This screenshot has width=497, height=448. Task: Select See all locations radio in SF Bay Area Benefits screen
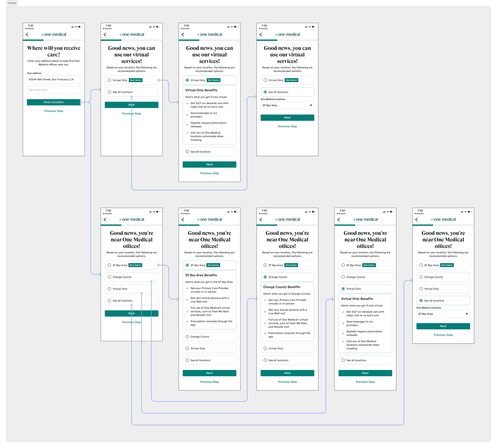(187, 360)
